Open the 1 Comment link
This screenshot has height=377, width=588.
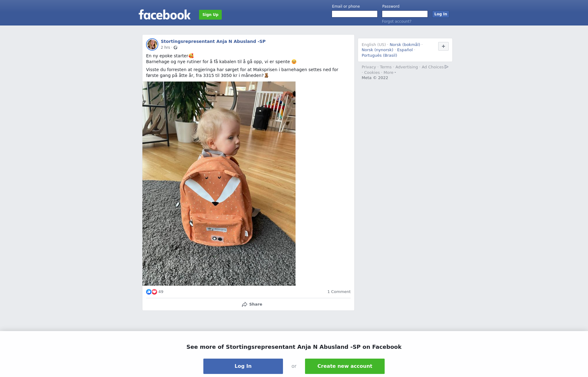339,292
